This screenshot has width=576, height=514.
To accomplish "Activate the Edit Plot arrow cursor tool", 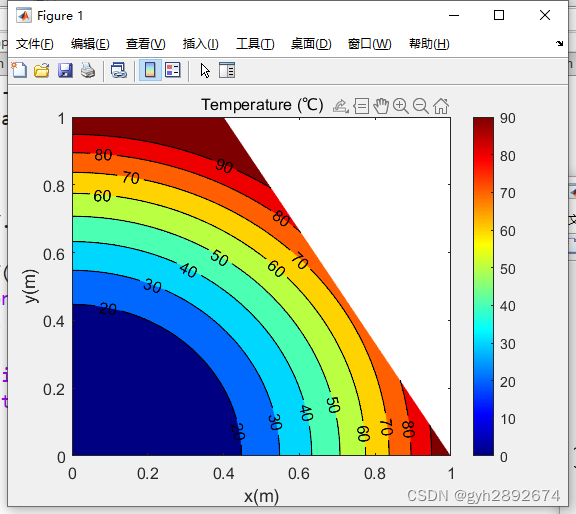I will click(205, 70).
